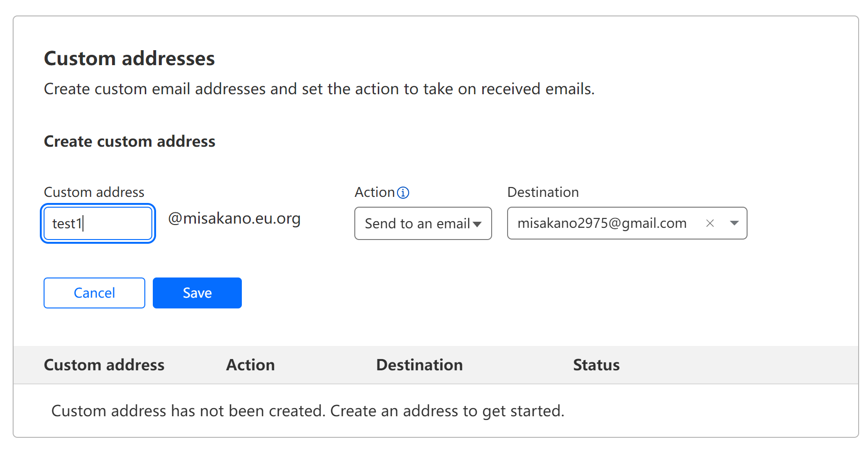Click the Custom address column header
The image size is (868, 450).
pyautogui.click(x=104, y=365)
